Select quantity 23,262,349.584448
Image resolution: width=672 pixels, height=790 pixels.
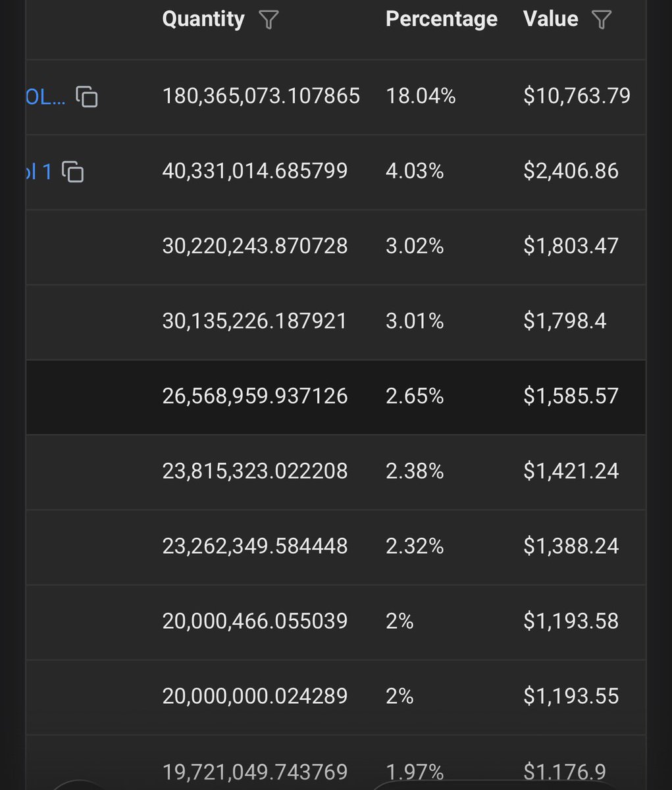[x=255, y=546]
